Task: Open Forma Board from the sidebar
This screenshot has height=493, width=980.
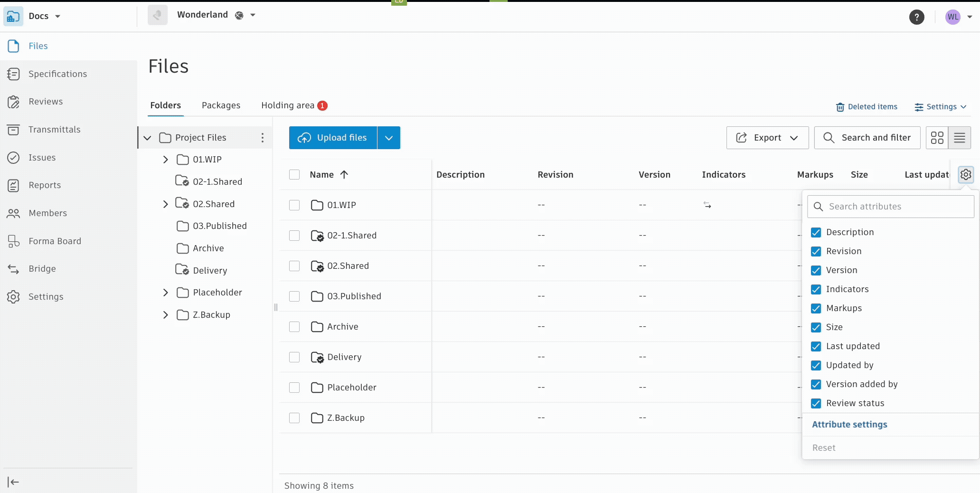Action: tap(55, 241)
